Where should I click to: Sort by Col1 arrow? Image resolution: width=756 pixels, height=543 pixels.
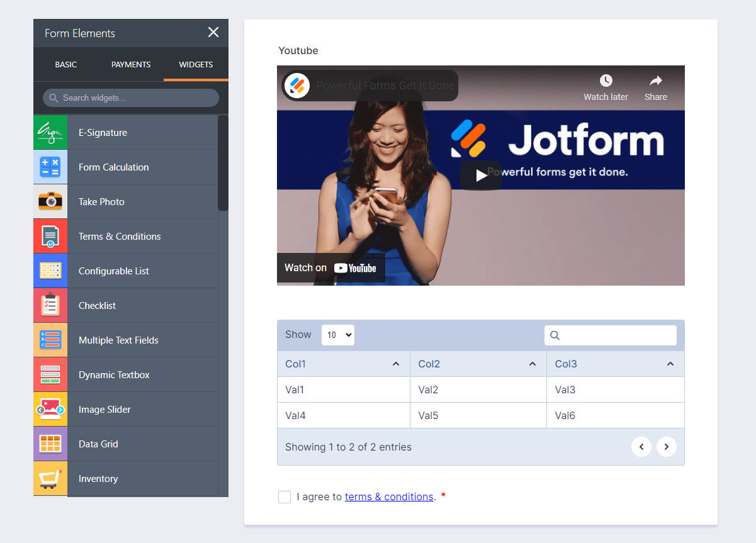click(396, 364)
